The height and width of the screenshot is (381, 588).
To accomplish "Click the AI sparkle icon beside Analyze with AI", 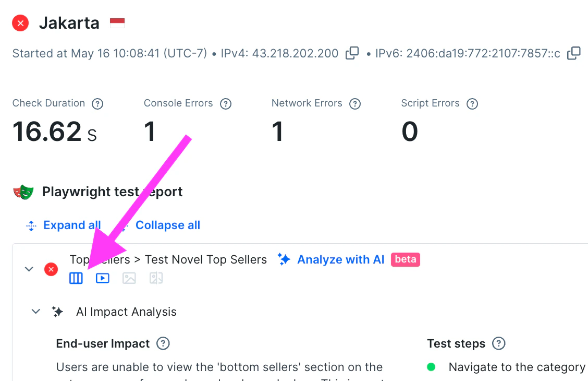I will [284, 259].
